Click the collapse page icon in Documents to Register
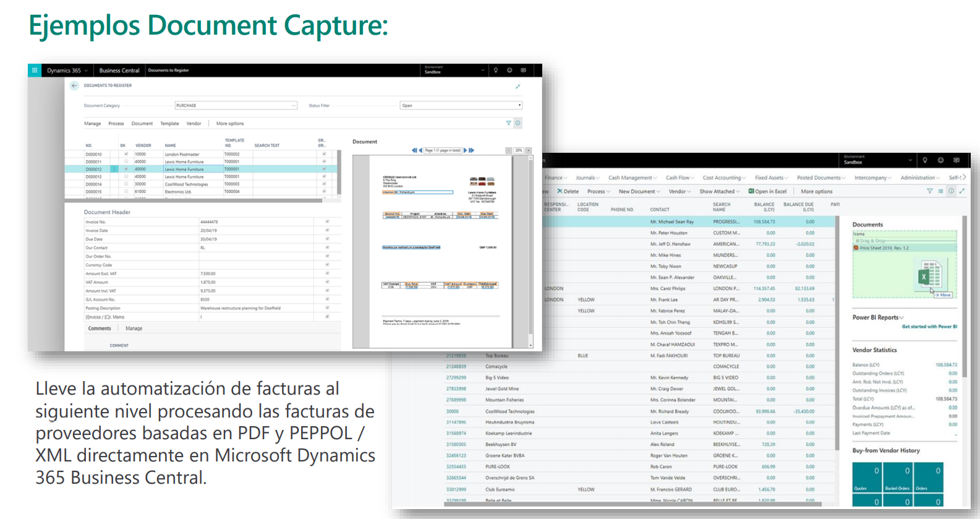 click(518, 86)
